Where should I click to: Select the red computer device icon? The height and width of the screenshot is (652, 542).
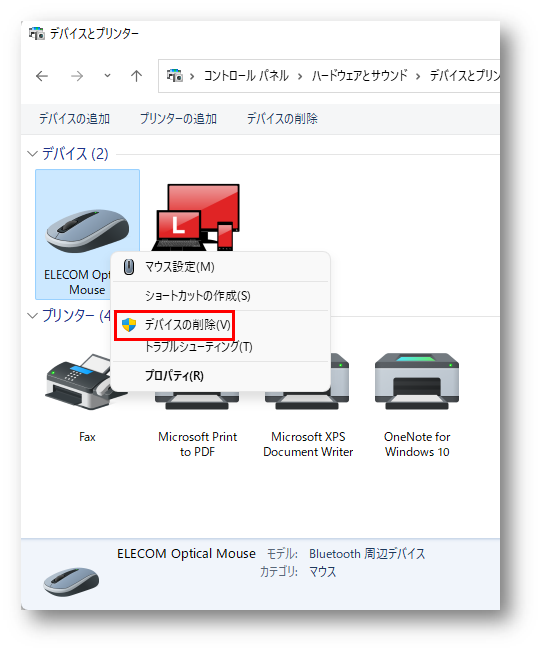click(198, 217)
